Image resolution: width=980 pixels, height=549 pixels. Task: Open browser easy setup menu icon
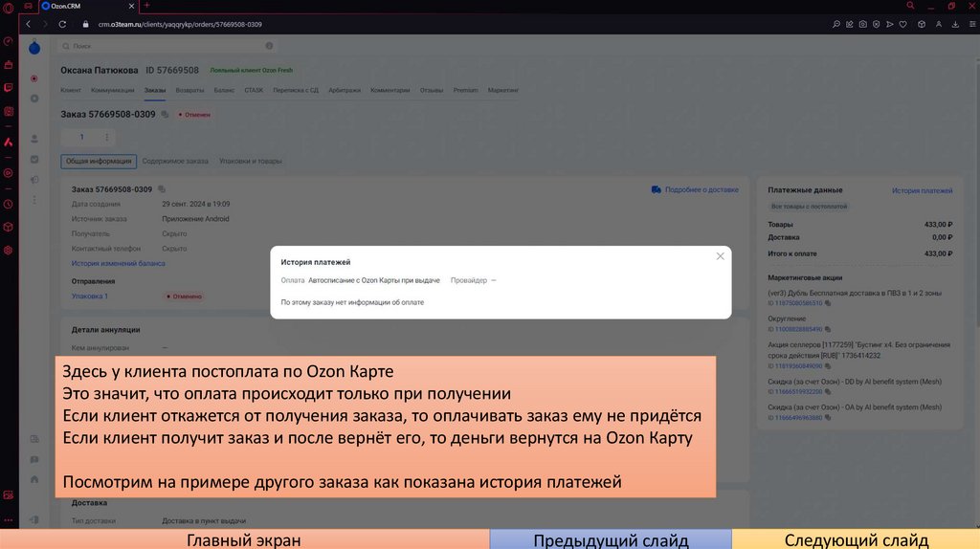tap(972, 24)
